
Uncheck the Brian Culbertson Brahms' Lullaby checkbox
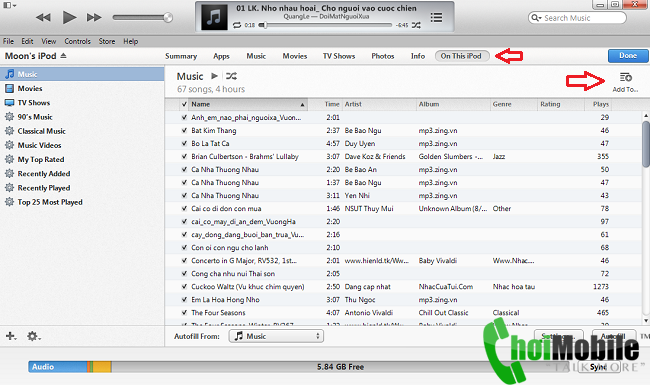[x=184, y=156]
